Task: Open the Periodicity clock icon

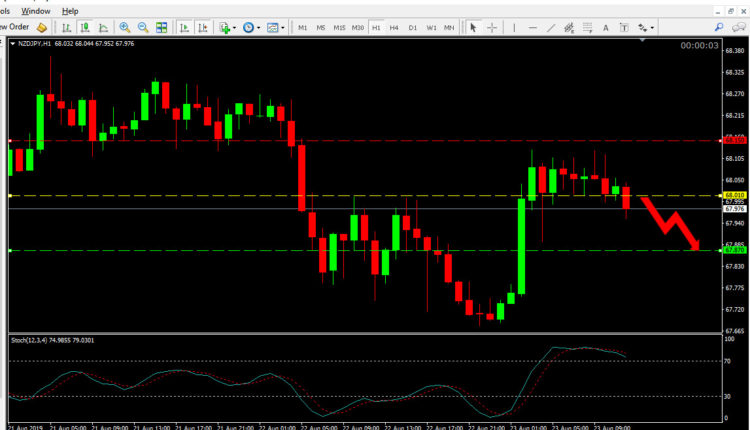Action: coord(248,28)
